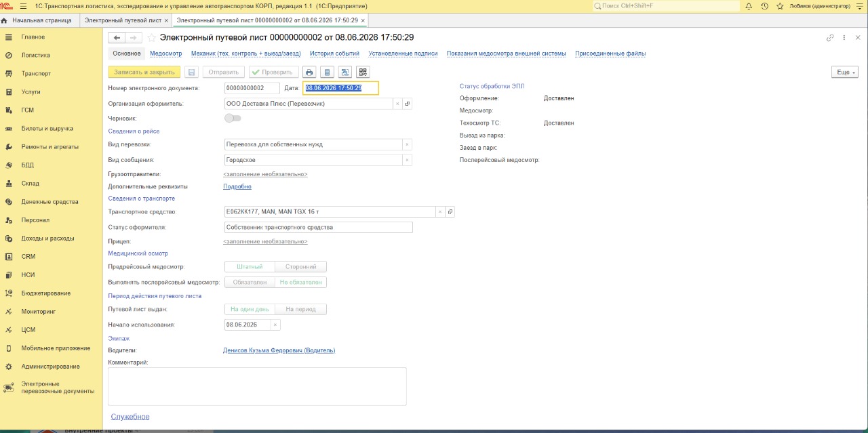Screen dimensions: 868x433
Task: Open the Подробно additional details link
Action: coord(237,186)
